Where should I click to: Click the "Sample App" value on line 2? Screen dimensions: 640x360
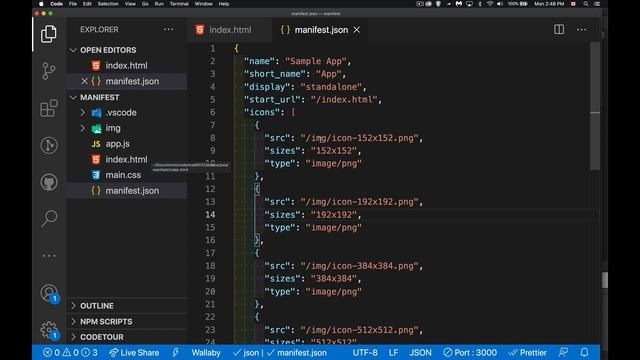click(x=316, y=61)
